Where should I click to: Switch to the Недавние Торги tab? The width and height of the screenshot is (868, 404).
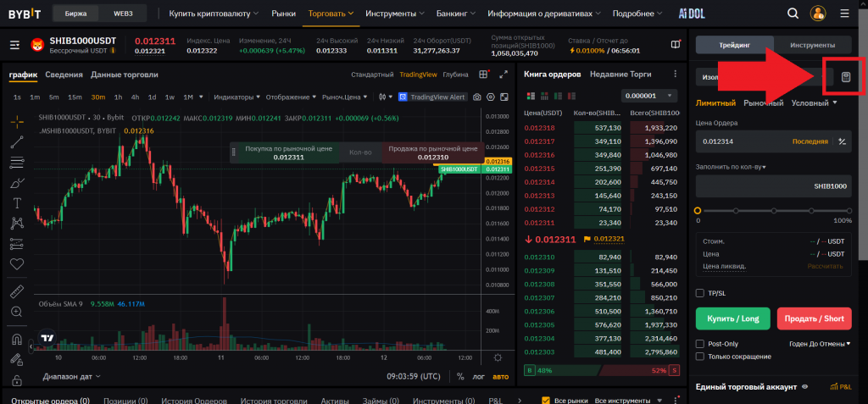[620, 75]
